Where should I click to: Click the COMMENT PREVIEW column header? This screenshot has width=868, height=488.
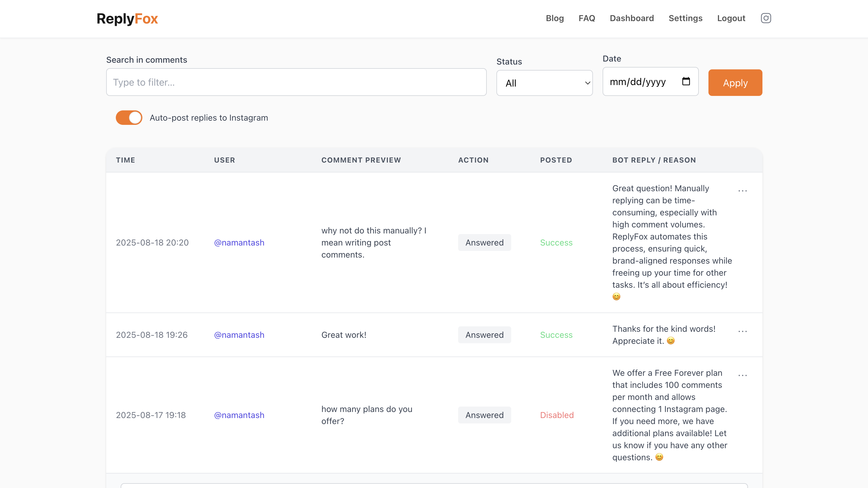(x=361, y=160)
